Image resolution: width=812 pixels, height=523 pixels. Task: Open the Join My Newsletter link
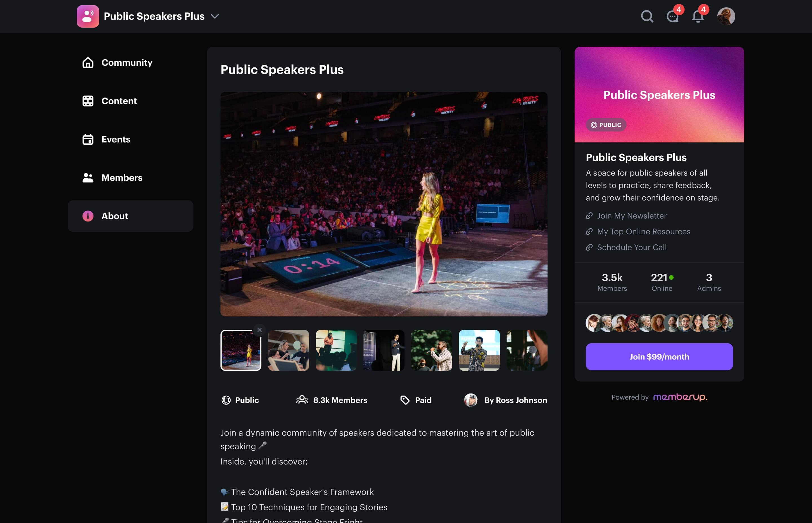point(632,216)
